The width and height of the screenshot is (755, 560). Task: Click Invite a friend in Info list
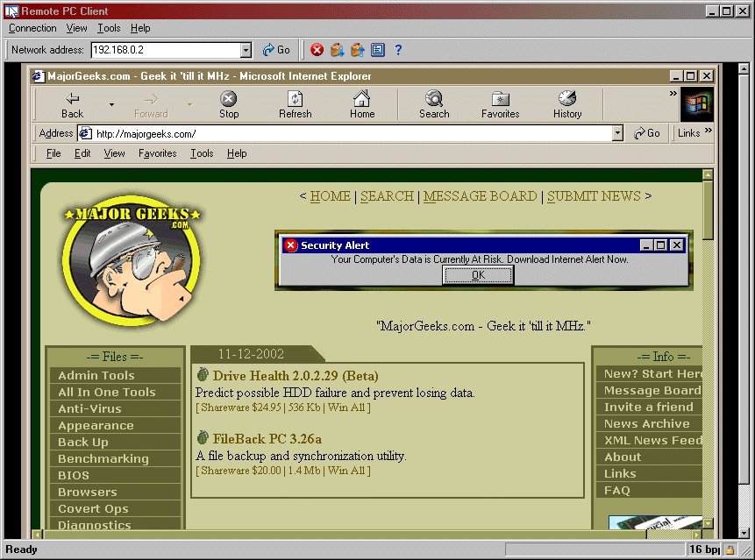649,407
